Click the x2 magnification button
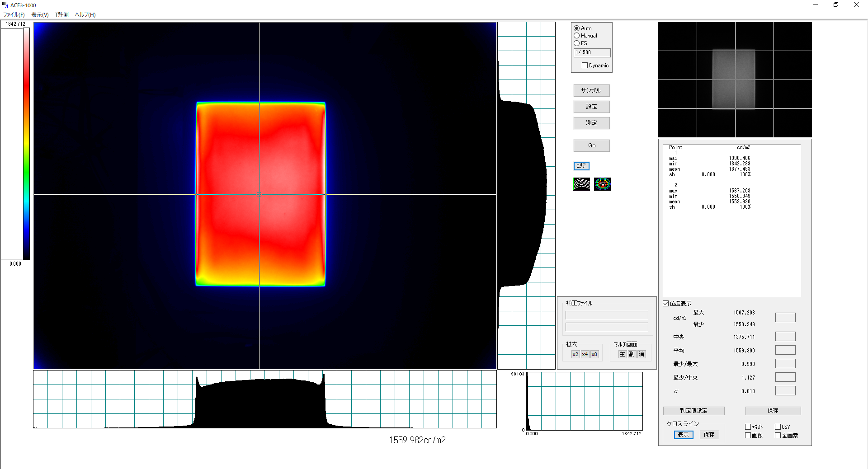The width and height of the screenshot is (868, 469). (575, 354)
